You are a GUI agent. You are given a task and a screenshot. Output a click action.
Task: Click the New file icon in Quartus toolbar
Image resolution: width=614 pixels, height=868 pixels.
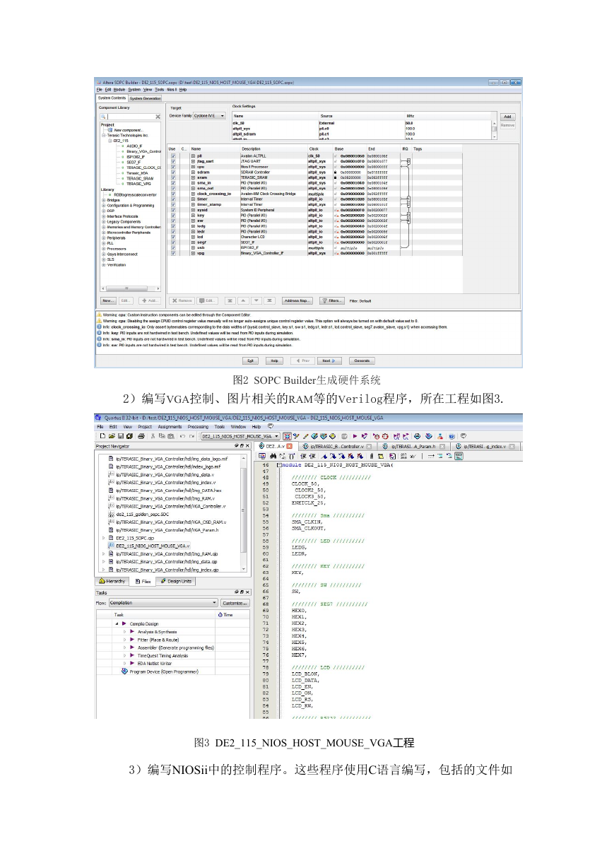click(102, 436)
